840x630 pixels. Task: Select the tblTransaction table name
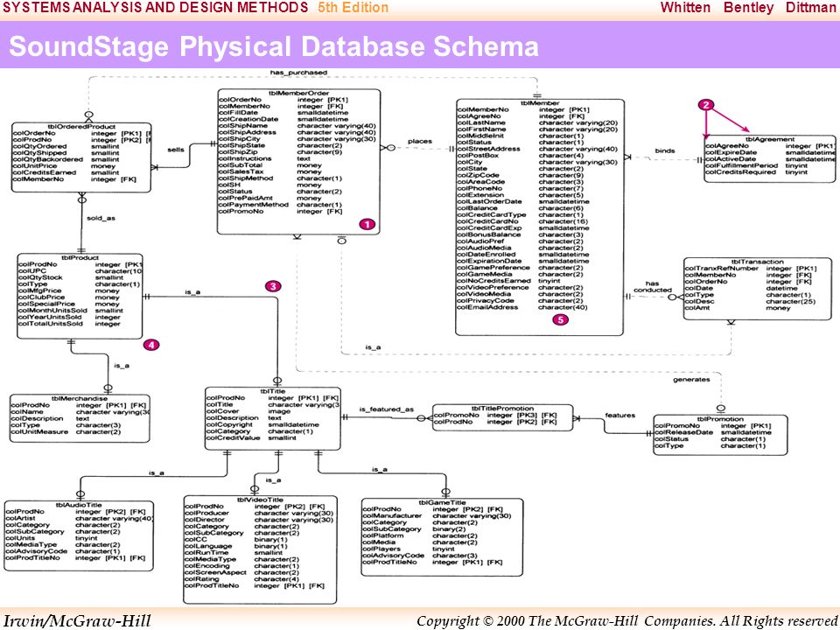758,262
